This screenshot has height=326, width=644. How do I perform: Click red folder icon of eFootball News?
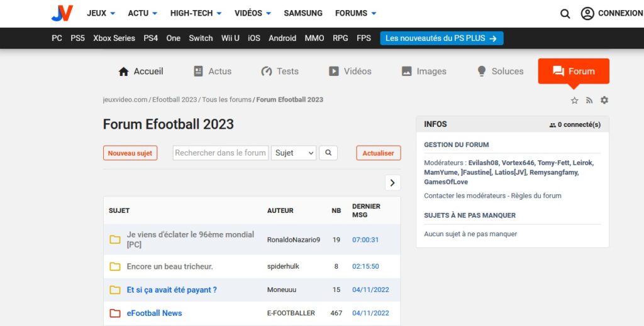click(x=115, y=313)
